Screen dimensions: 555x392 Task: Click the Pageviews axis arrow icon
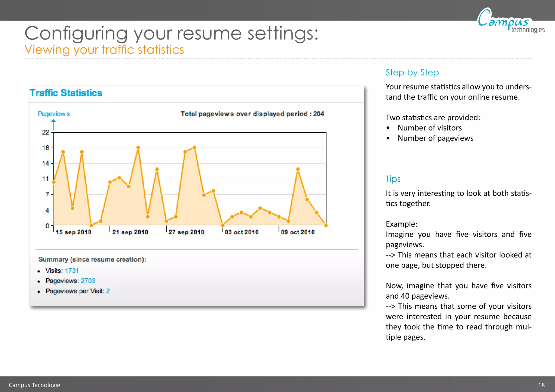coord(54,125)
